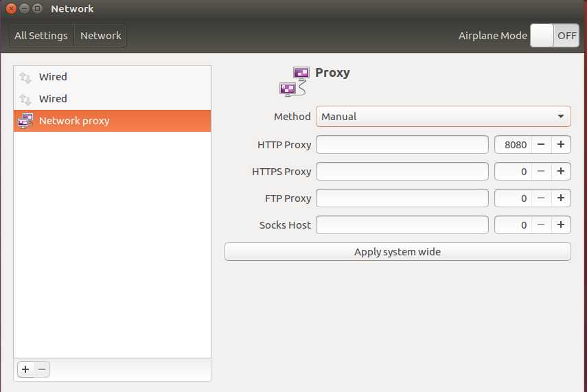Click the Socks Host label
The width and height of the screenshot is (587, 392).
pos(285,225)
